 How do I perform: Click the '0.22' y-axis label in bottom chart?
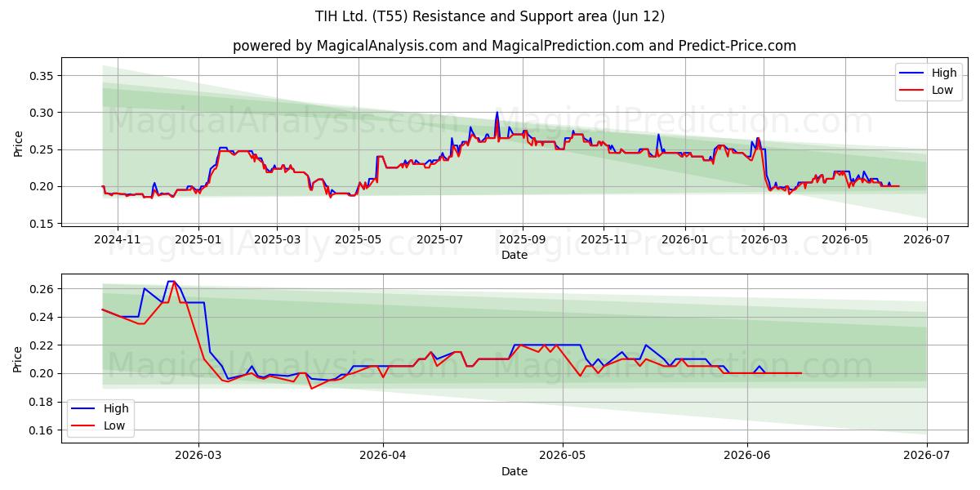coord(42,345)
